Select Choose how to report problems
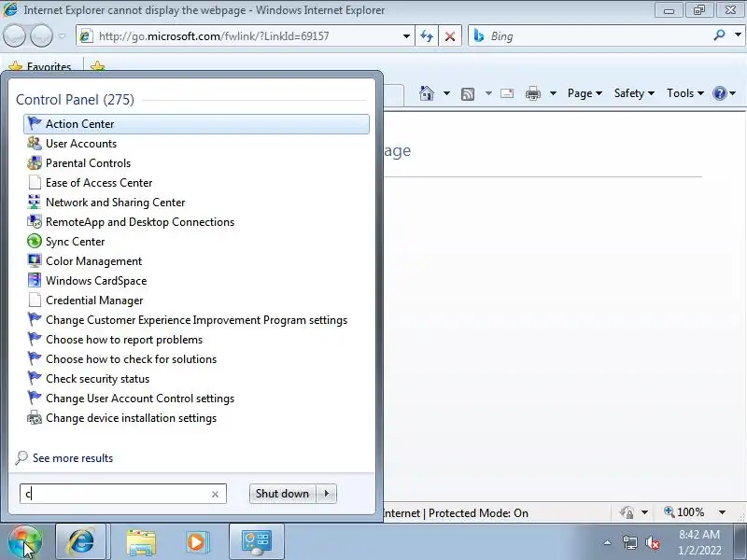The height and width of the screenshot is (560, 747). click(x=196, y=339)
